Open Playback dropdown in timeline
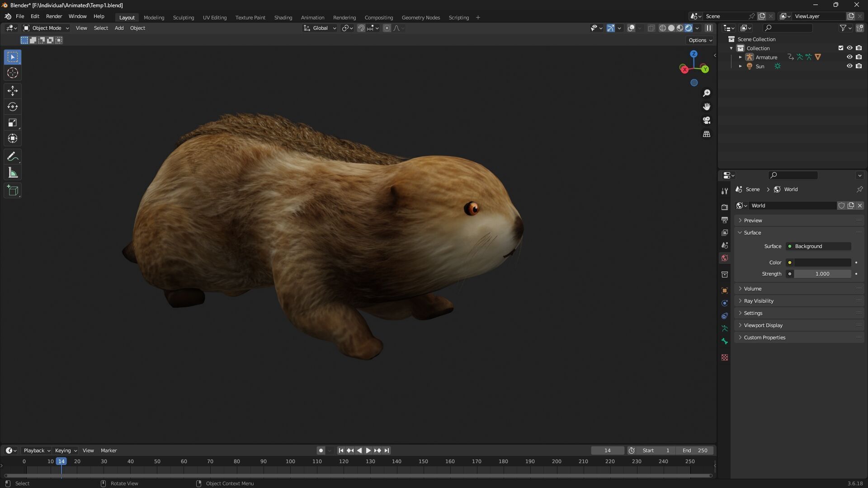Viewport: 868px width, 488px height. coord(36,450)
